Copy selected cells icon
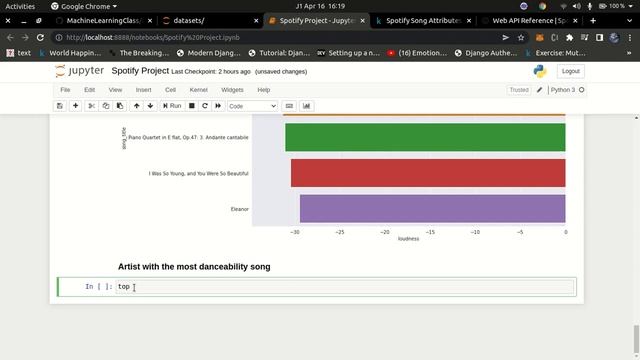Viewport: 640px width, 360px height. coord(106,106)
